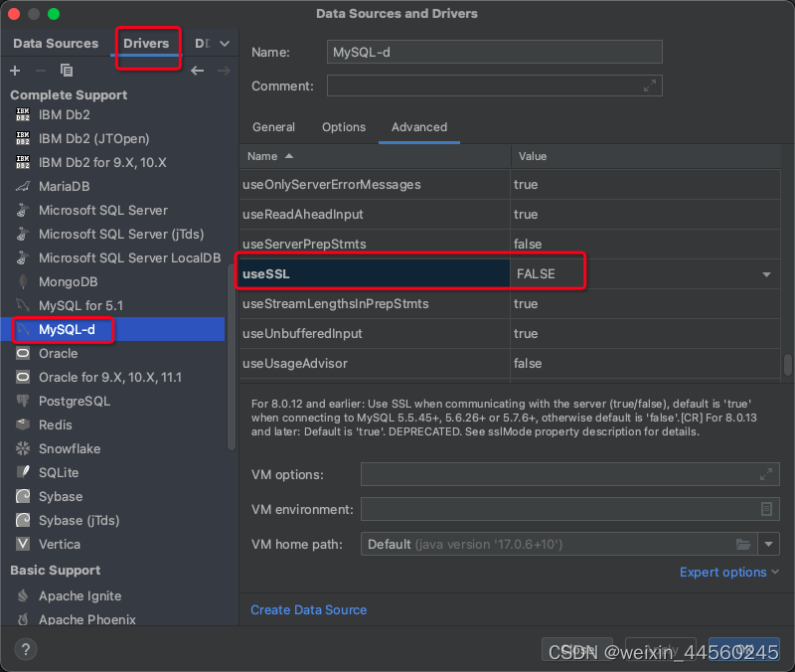Select the useReadAheadInput property row
The height and width of the screenshot is (672, 795).
coord(510,214)
